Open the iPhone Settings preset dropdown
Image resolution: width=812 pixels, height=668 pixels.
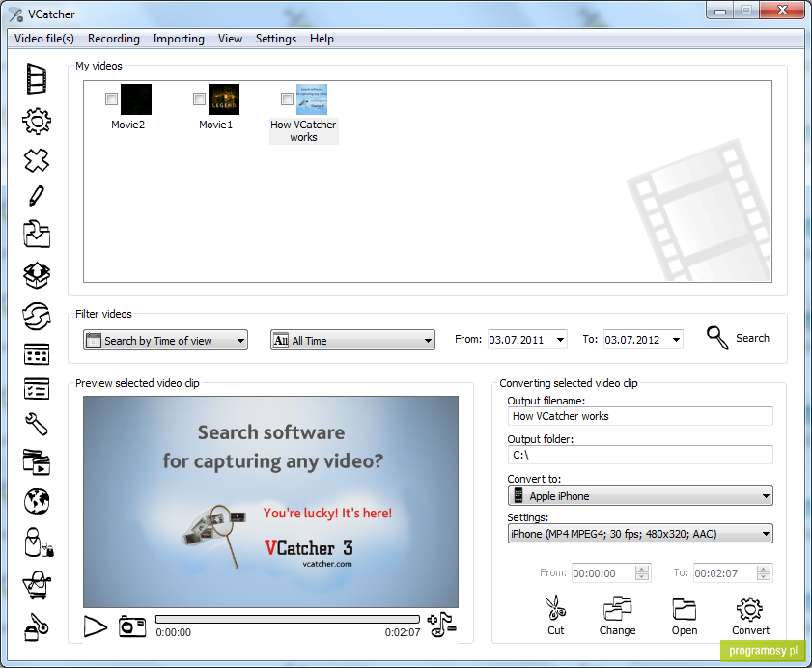click(x=640, y=534)
